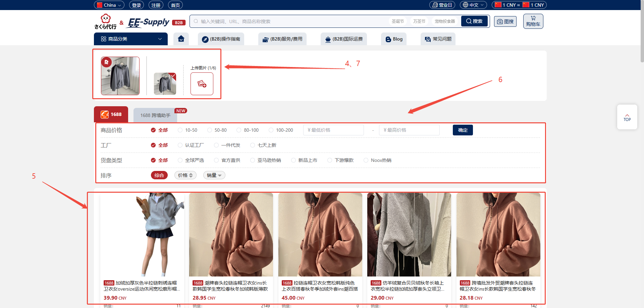Select 七天上新 factory filter
Viewport: 644px width, 308px height.
263,145
